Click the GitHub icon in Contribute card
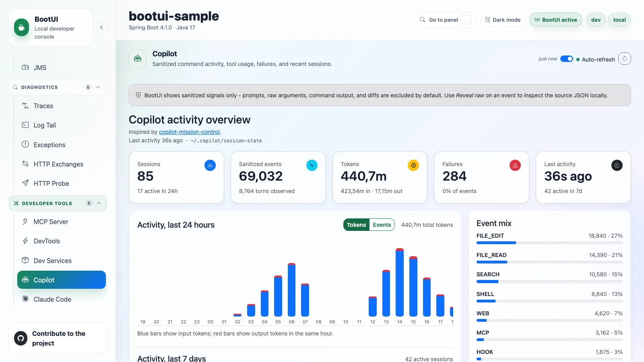The width and height of the screenshot is (644, 362). tap(21, 338)
